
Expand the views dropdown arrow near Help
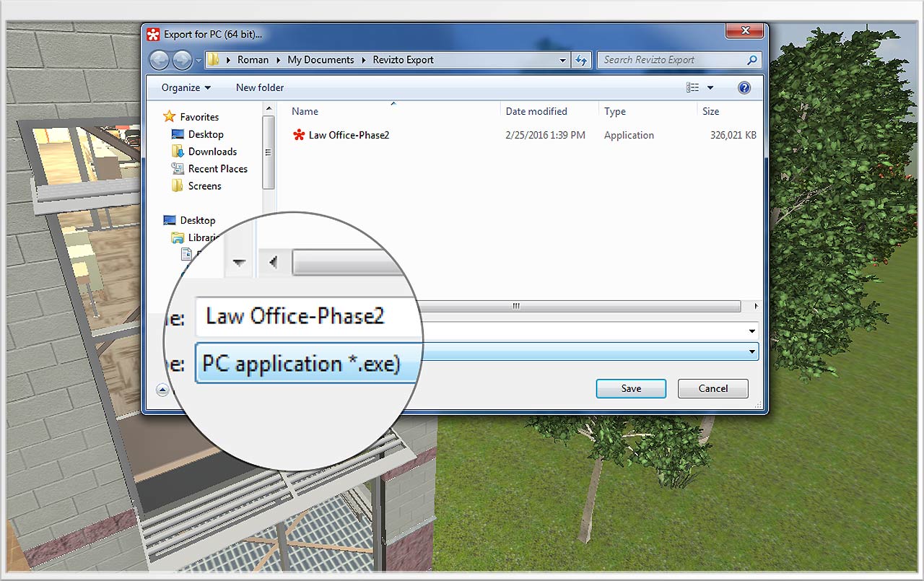[x=710, y=87]
